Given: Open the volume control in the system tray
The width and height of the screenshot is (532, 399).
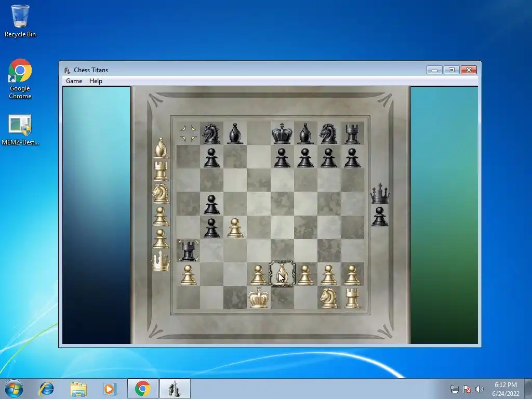Looking at the screenshot, I should pos(480,389).
